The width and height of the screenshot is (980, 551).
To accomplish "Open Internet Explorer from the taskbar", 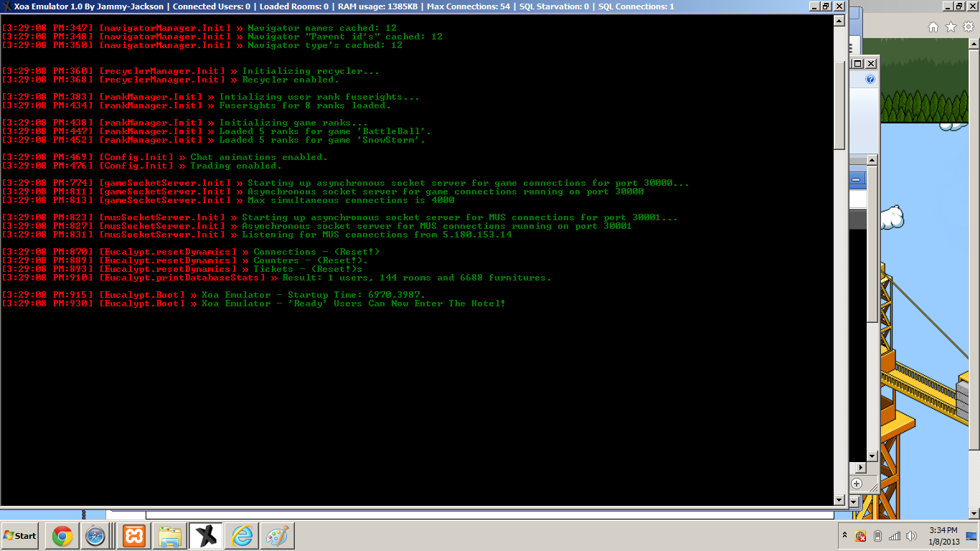I will (x=242, y=536).
